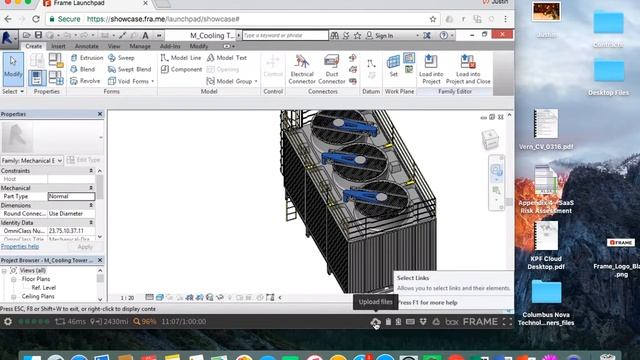Switch to the Insert ribbon tab
This screenshot has width=640, height=360.
[58, 46]
